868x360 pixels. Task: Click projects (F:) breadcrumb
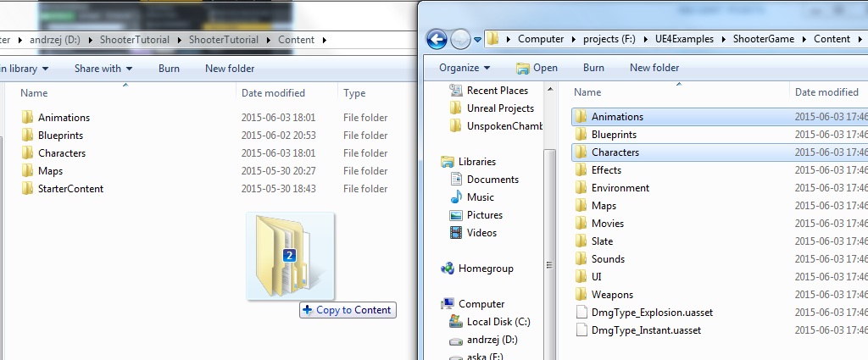[x=609, y=39]
